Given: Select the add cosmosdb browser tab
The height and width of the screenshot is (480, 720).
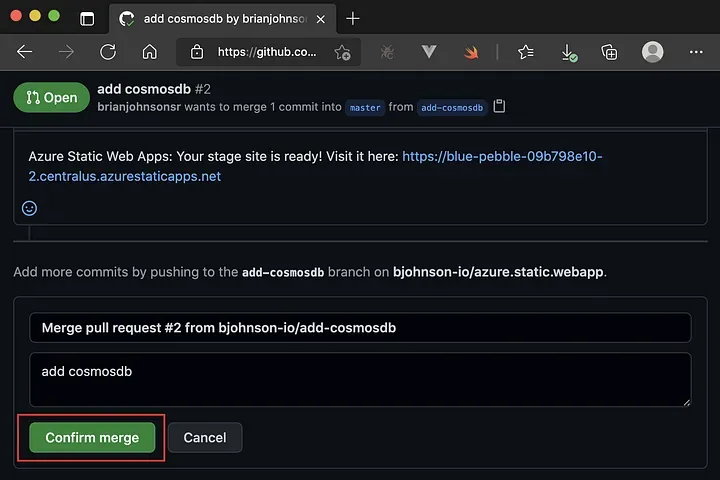Looking at the screenshot, I should coord(222,19).
